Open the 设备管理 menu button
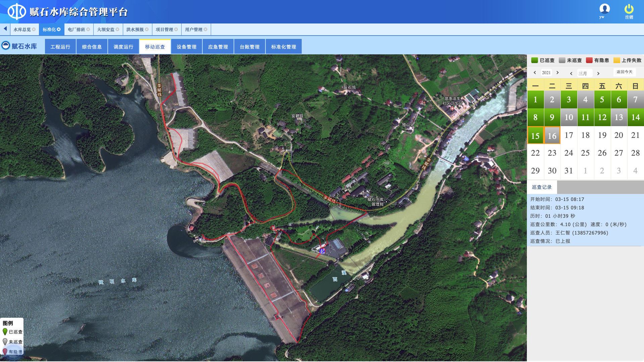Viewport: 644px width, 362px height. 187,47
